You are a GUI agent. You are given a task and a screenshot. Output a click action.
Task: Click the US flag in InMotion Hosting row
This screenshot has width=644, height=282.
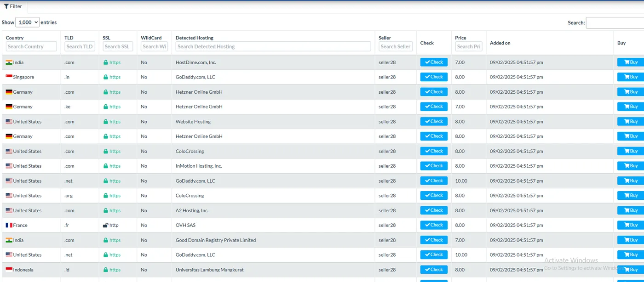pyautogui.click(x=9, y=166)
